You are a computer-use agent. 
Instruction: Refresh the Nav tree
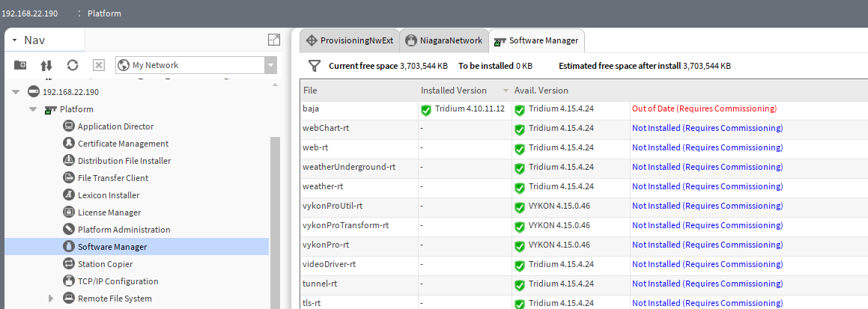[73, 65]
